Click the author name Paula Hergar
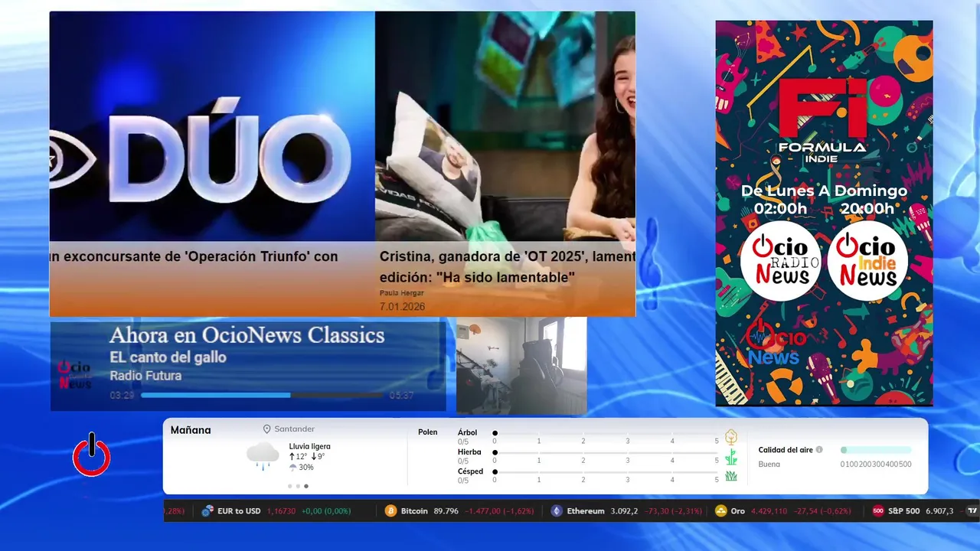The image size is (980, 551). [401, 293]
